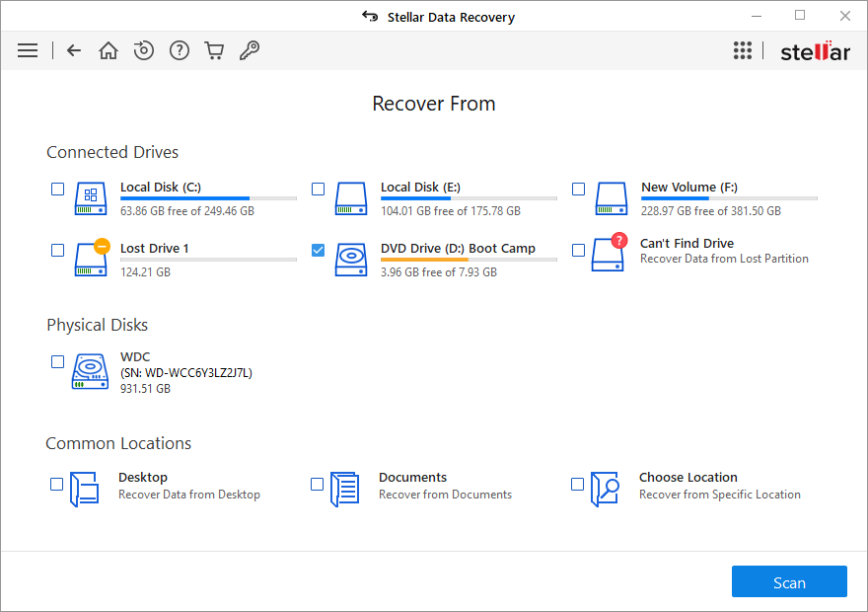
Task: Click the activation key icon
Action: (250, 50)
